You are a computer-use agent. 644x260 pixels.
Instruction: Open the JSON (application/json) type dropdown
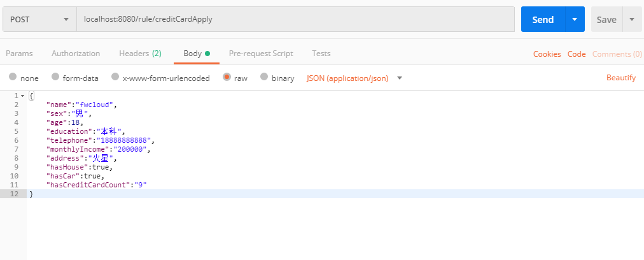pyautogui.click(x=354, y=78)
